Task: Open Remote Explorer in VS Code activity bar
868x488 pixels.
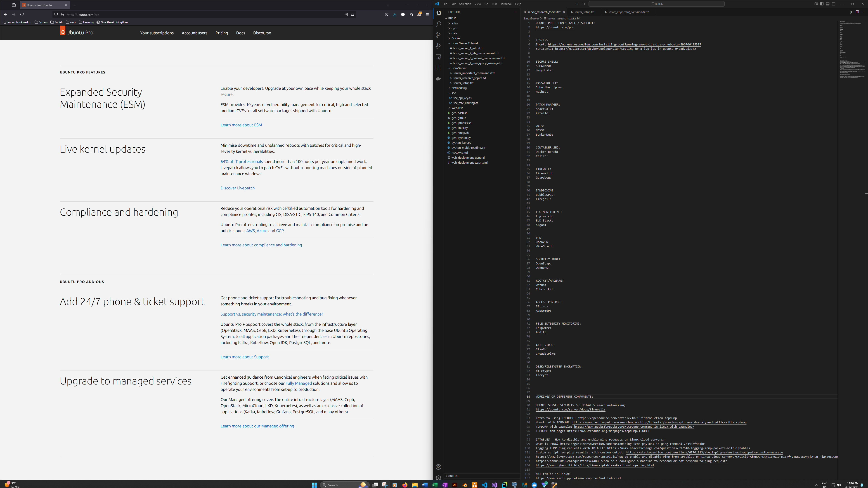Action: coord(438,57)
